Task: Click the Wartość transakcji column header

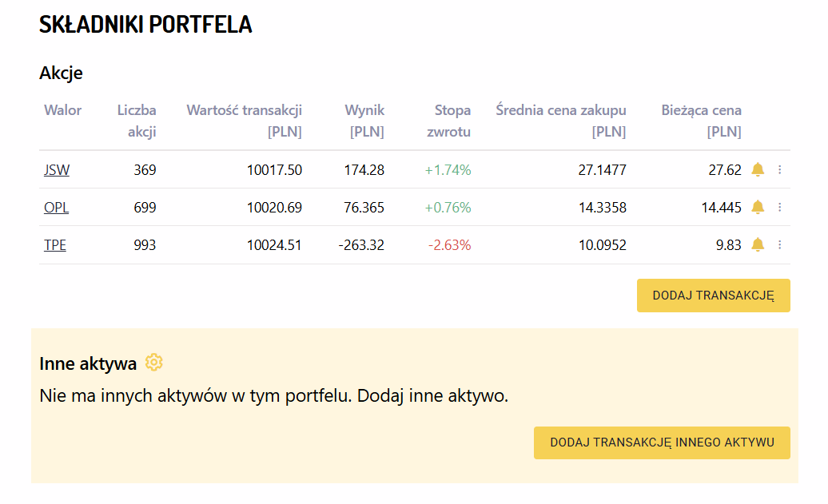Action: point(245,121)
